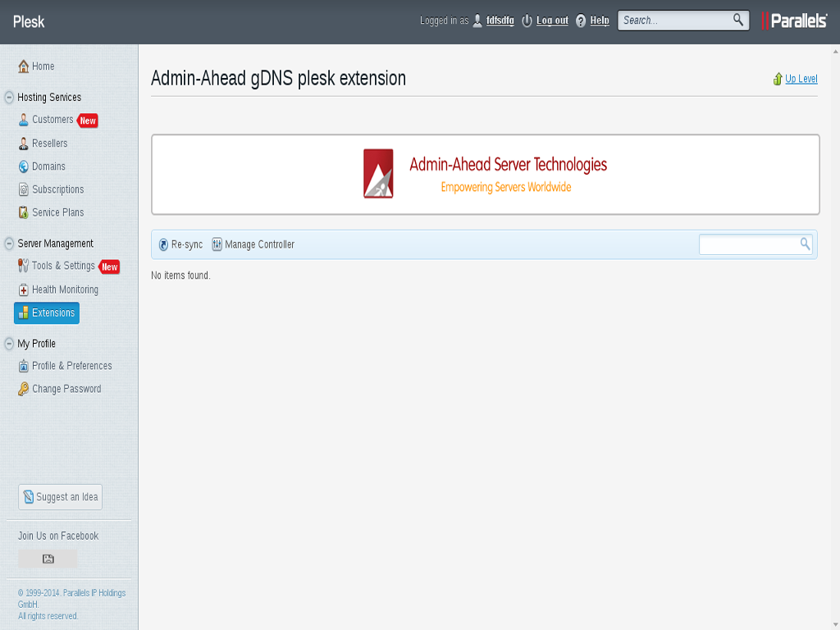Open the Change Password page

(66, 389)
